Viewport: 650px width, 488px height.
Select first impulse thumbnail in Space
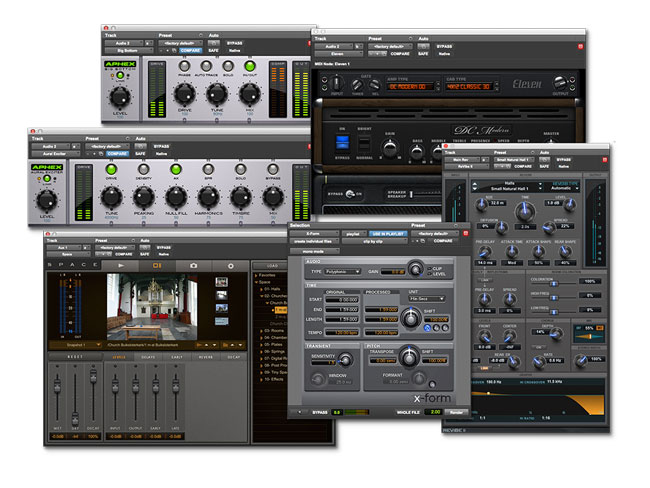(221, 282)
